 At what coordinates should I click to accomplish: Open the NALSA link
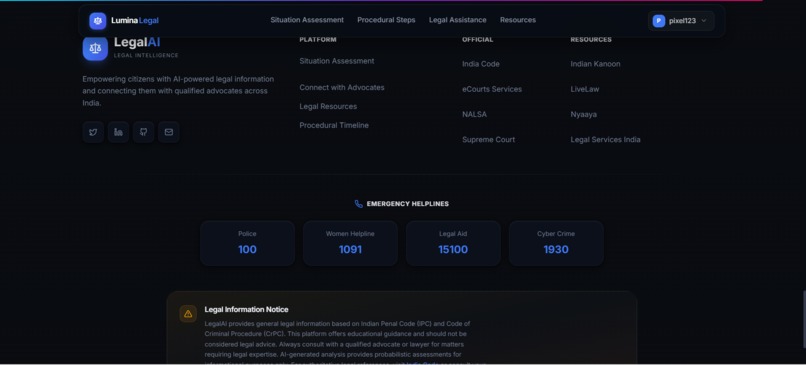tap(474, 114)
